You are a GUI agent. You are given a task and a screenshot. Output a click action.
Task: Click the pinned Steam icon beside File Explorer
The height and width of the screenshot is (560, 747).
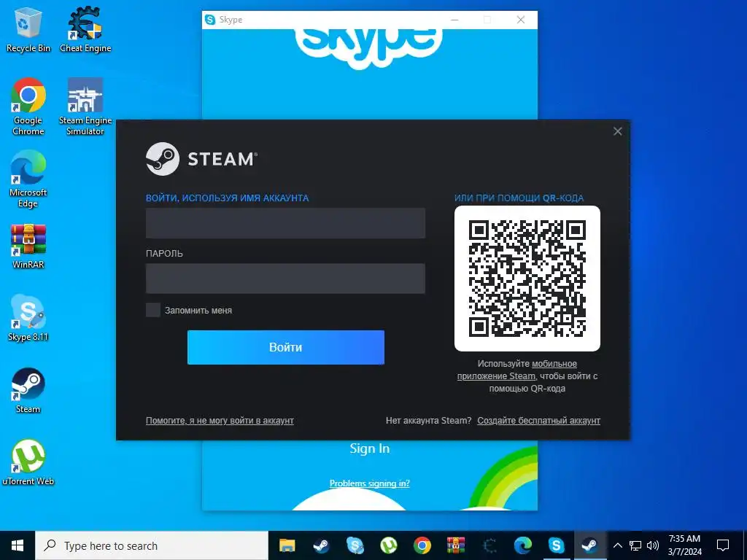point(321,545)
